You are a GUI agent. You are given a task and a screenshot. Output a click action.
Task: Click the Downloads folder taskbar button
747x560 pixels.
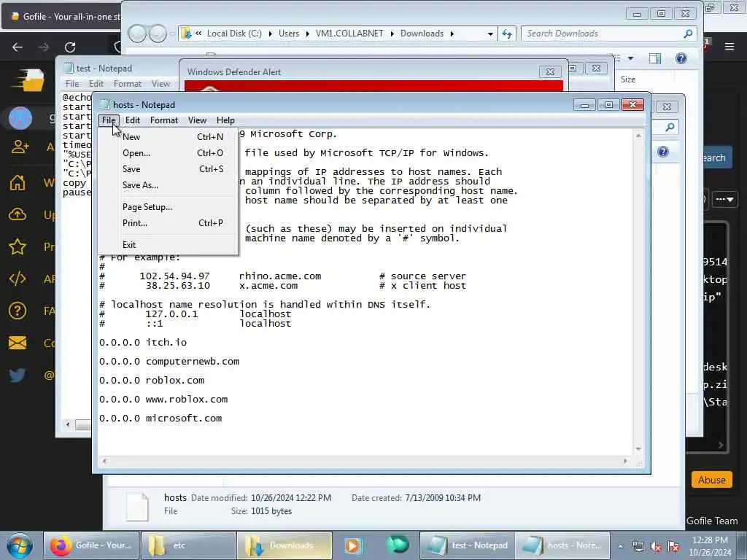[284, 545]
